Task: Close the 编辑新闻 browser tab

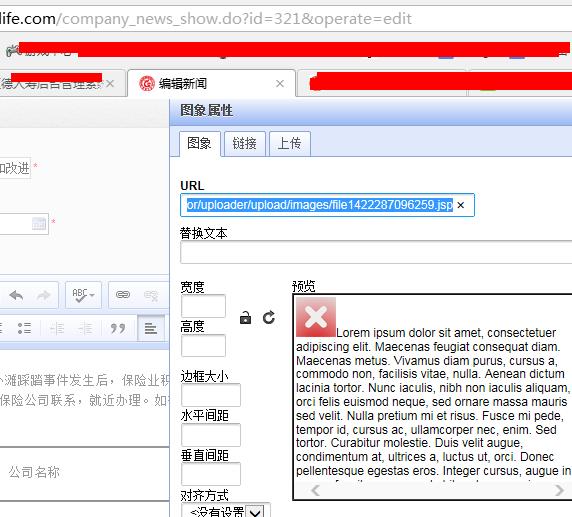Action: click(x=280, y=84)
